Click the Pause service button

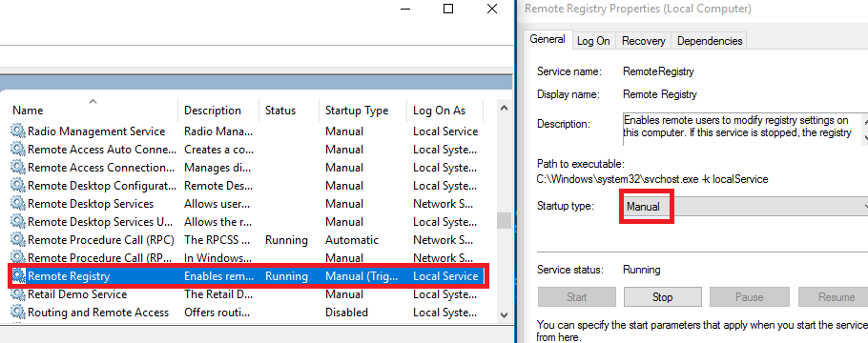click(749, 297)
